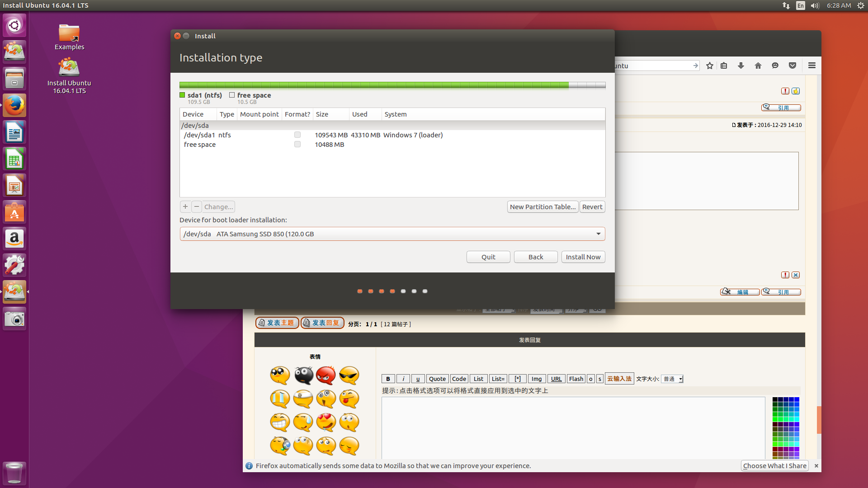Pick a color from the forum color palette
The width and height of the screenshot is (868, 488).
786,427
